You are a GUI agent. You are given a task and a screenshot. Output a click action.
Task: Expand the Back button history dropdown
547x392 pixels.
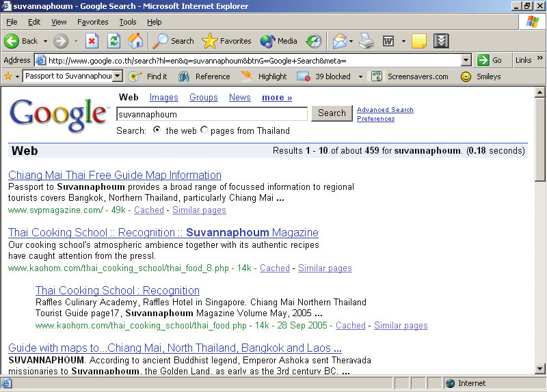(45, 41)
